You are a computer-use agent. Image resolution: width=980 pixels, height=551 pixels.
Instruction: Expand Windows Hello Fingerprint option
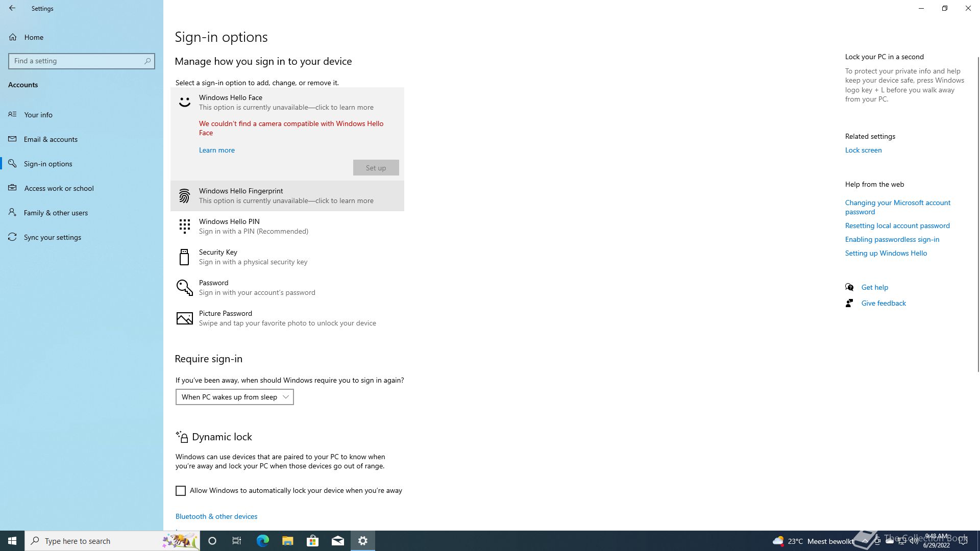click(287, 196)
